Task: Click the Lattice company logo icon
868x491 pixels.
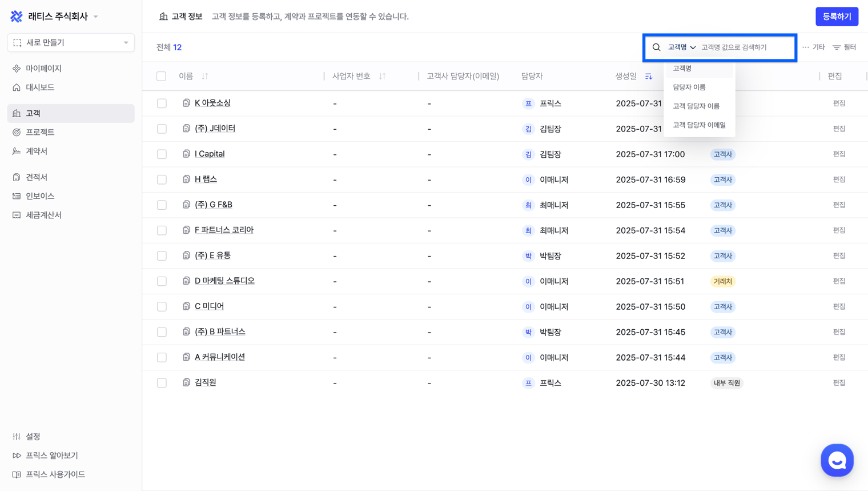Action: [x=17, y=17]
